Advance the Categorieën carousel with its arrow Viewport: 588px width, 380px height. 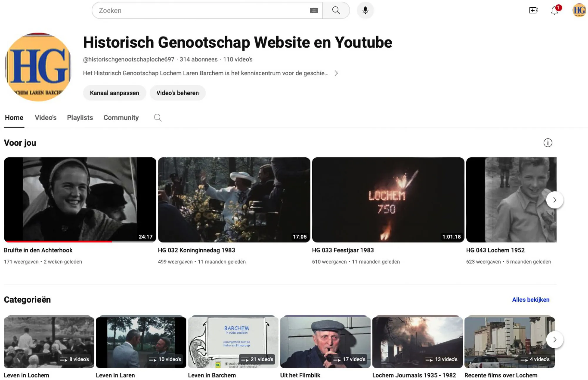tap(555, 340)
